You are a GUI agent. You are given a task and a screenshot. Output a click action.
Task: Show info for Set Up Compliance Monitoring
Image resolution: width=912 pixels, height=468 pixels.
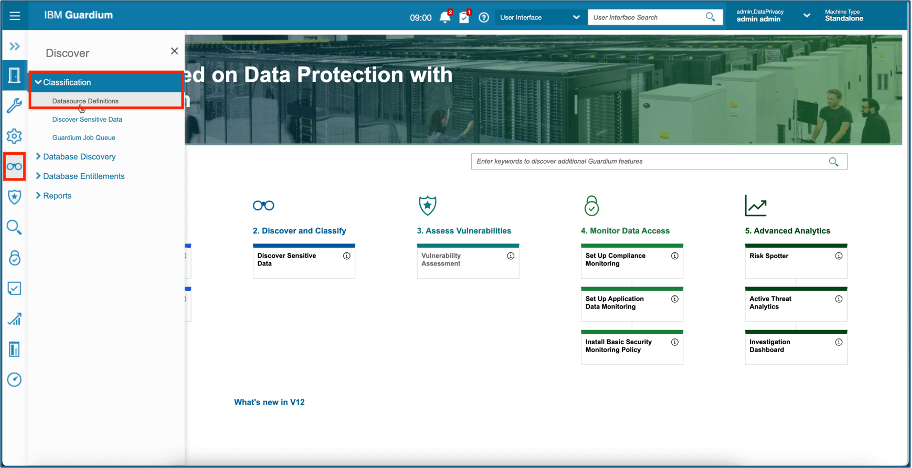pos(675,256)
